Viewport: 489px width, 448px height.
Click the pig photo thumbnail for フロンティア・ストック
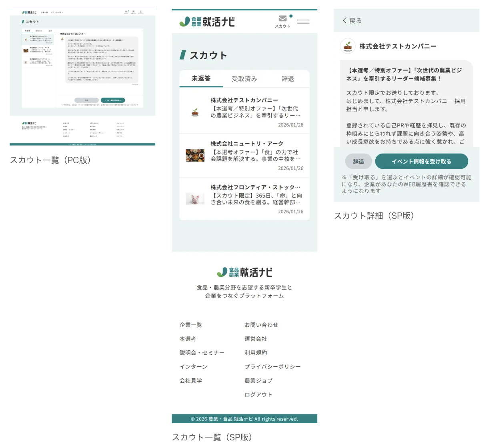(195, 198)
